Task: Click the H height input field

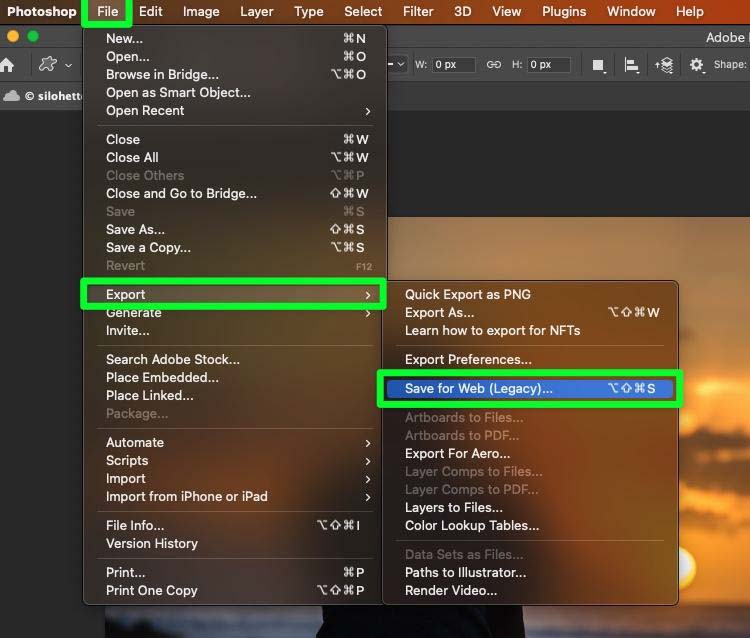Action: click(549, 65)
